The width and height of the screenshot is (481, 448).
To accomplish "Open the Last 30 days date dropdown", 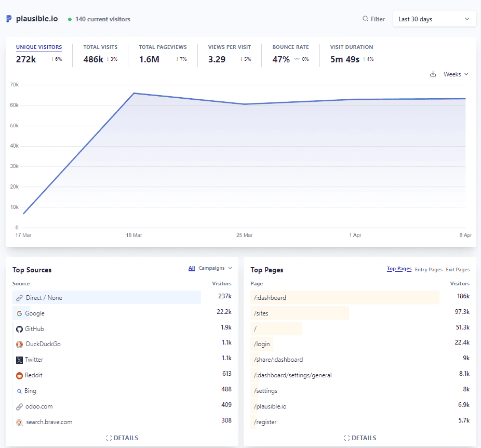I will [434, 18].
